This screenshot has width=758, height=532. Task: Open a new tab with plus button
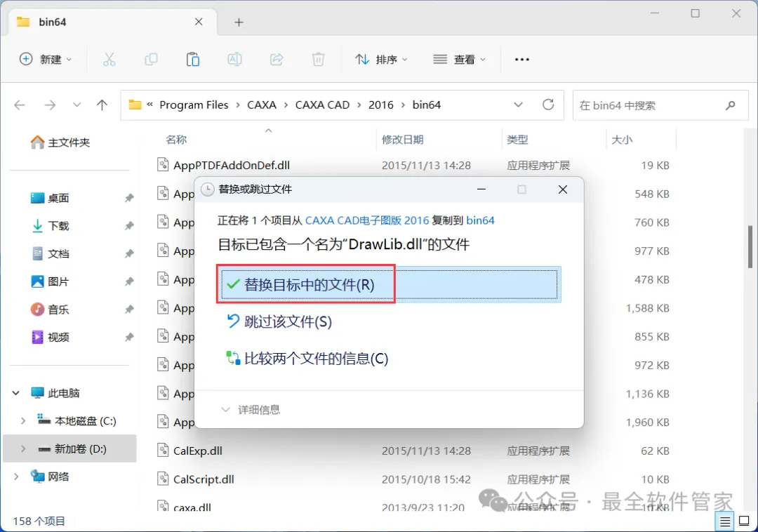tap(239, 22)
